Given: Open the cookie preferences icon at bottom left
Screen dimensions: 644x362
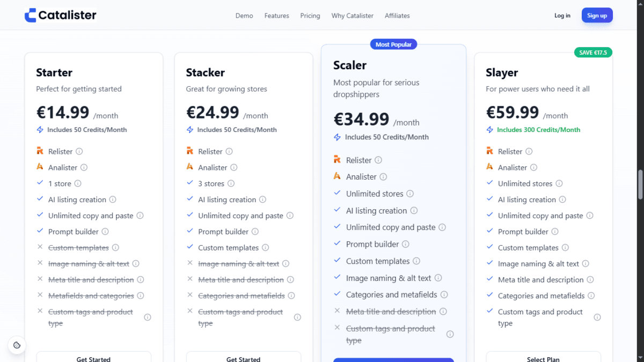Looking at the screenshot, I should (17, 345).
